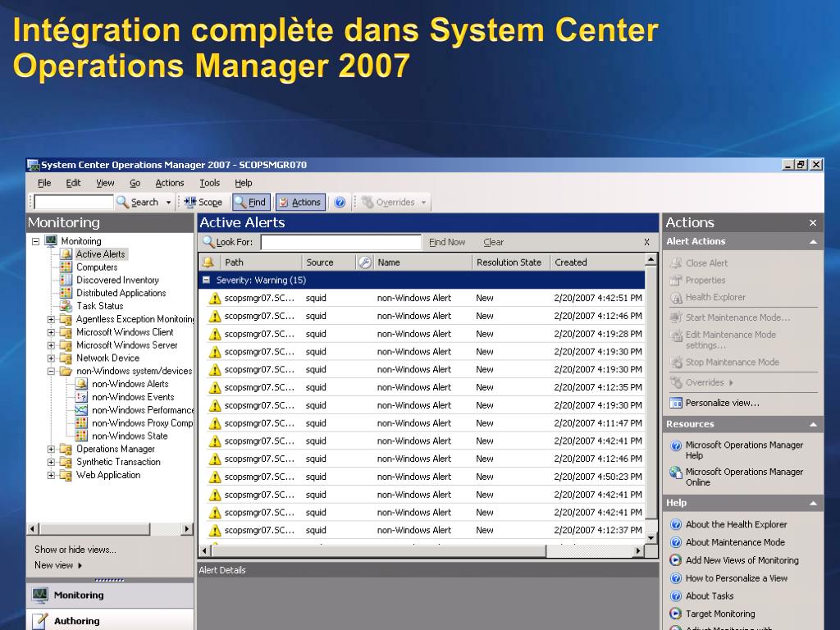This screenshot has height=630, width=840.
Task: Open the View menu
Action: pos(105,183)
